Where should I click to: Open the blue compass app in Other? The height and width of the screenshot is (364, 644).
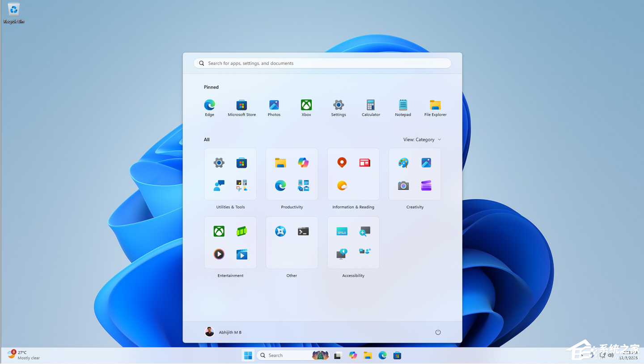coord(280,231)
